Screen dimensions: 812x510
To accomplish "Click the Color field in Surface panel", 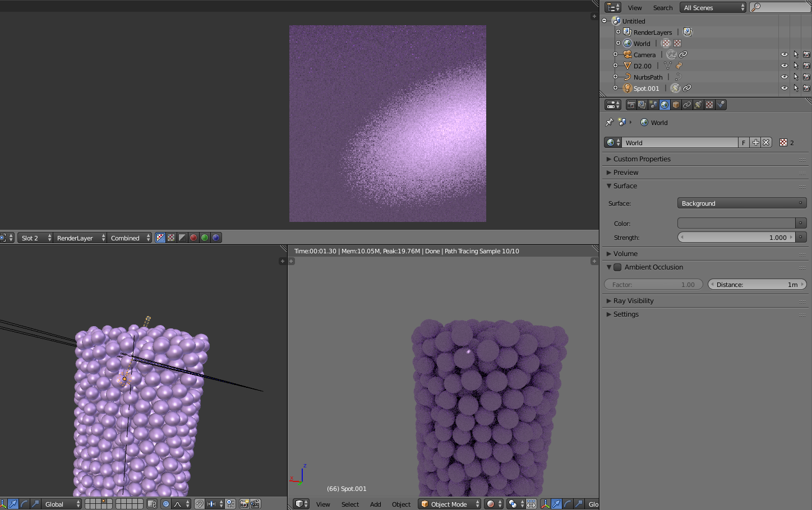I will pos(736,223).
